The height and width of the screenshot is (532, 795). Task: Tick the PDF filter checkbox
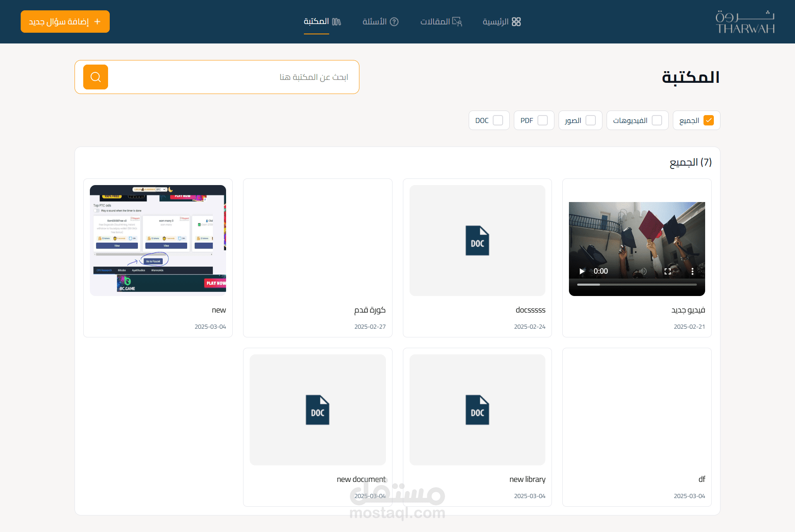tap(542, 120)
